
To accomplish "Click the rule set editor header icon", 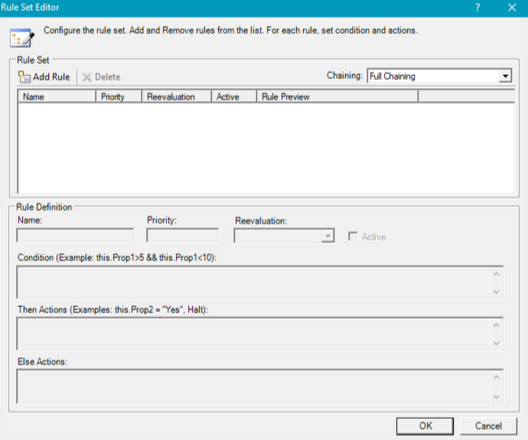I will click(22, 38).
